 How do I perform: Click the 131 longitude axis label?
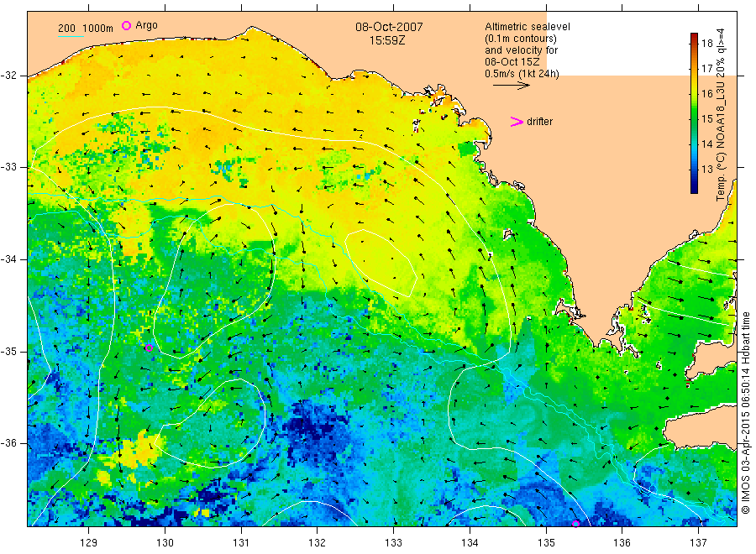241,543
